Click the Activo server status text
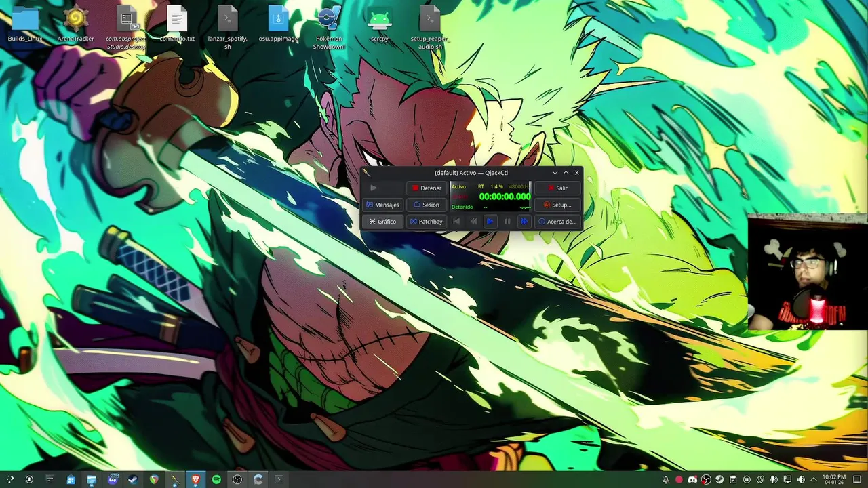 click(x=459, y=186)
